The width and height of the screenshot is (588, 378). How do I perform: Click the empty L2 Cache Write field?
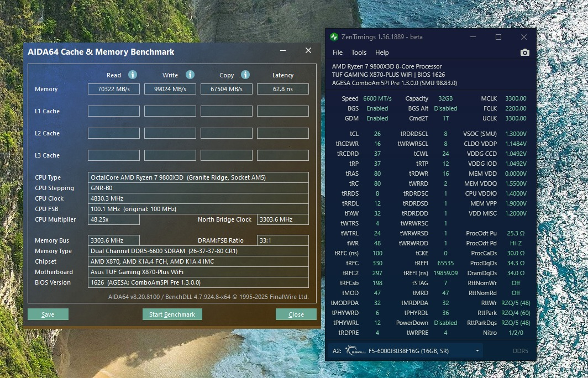click(x=170, y=133)
